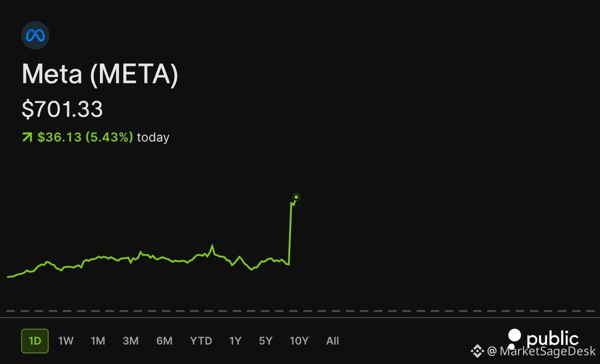Viewport: 600px width, 364px height.
Task: Click the green up-arrow gain icon
Action: (26, 137)
